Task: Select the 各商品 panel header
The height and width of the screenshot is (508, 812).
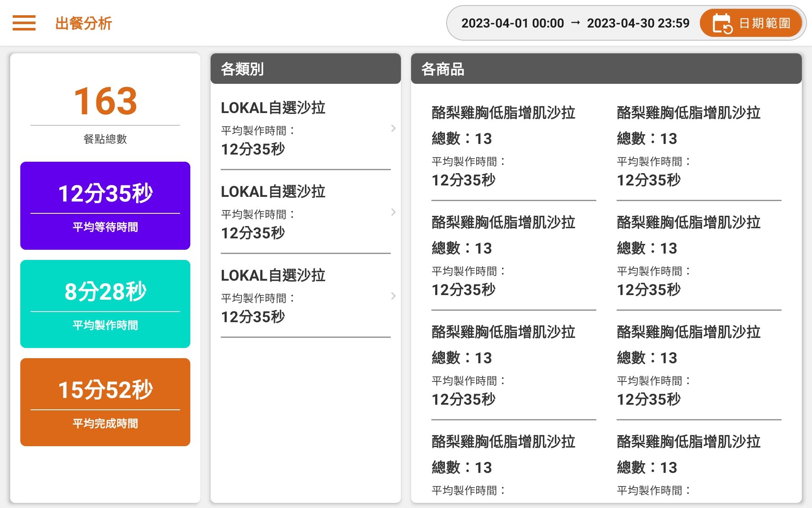Action: coord(606,69)
